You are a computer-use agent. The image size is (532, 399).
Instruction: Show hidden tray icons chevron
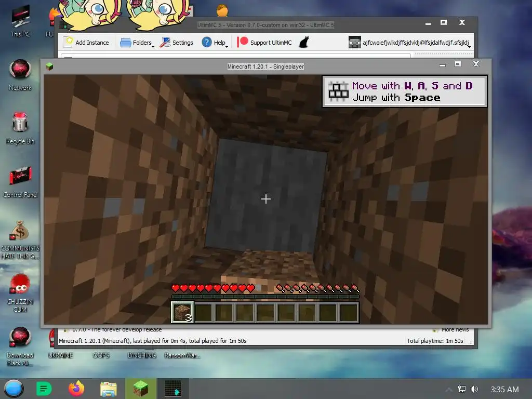pos(449,390)
